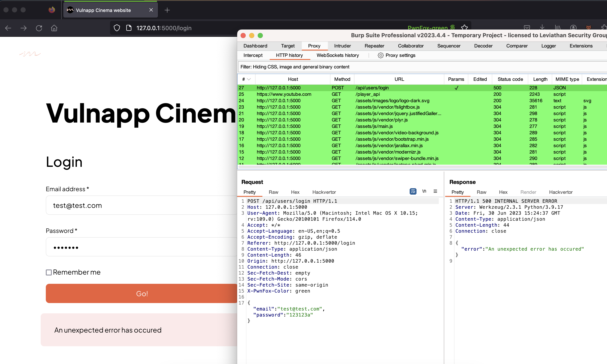
Task: Click the tracking protection shield icon
Action: [117, 28]
